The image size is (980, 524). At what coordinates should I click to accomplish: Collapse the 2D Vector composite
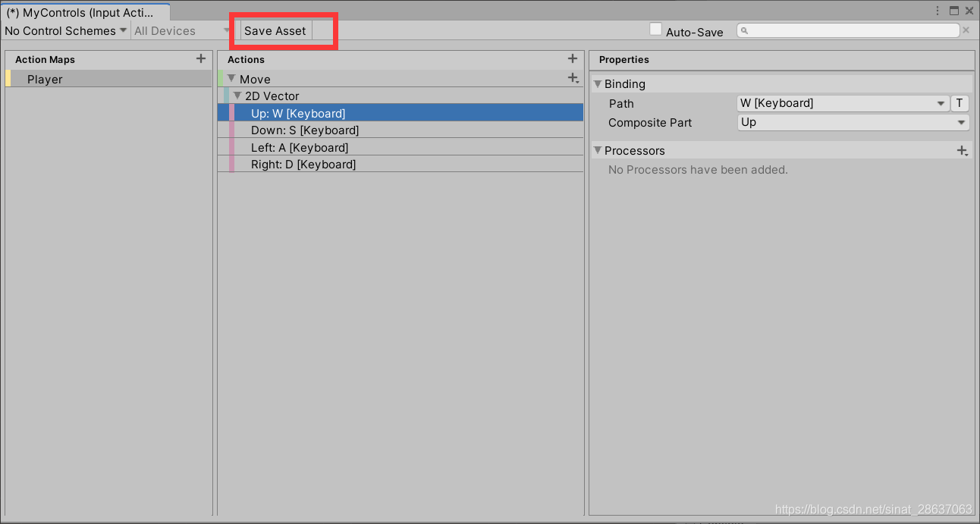[237, 96]
